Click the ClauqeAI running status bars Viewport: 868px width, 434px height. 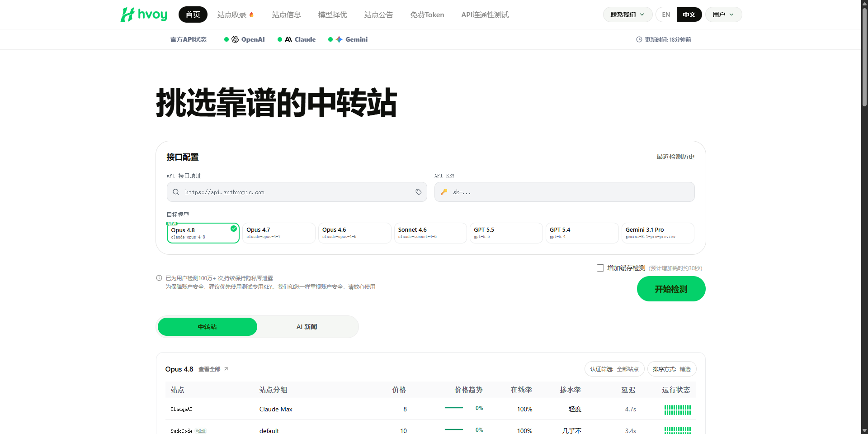677,410
